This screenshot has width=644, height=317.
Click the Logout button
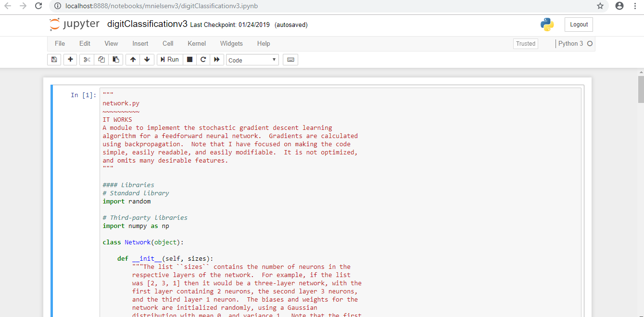pyautogui.click(x=579, y=24)
